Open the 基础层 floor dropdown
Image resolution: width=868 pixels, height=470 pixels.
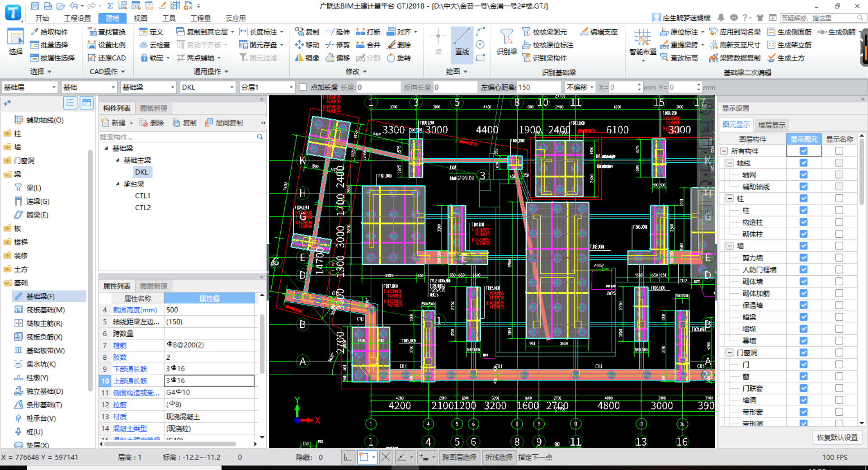[30, 87]
